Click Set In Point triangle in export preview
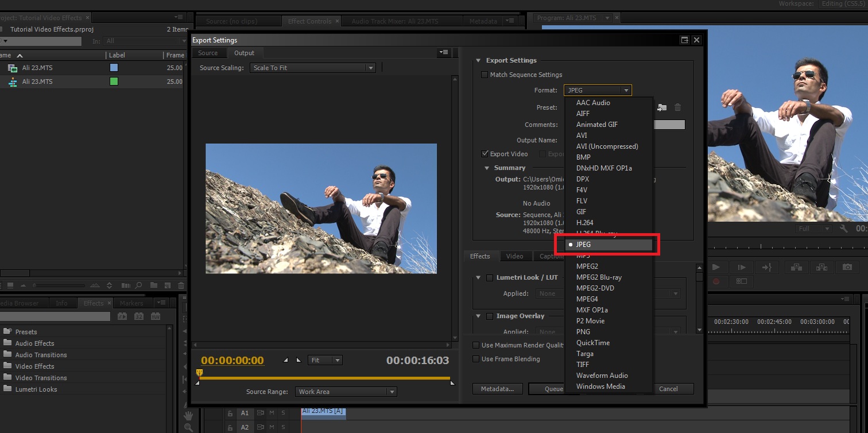Screen dimensions: 868x433 point(286,360)
